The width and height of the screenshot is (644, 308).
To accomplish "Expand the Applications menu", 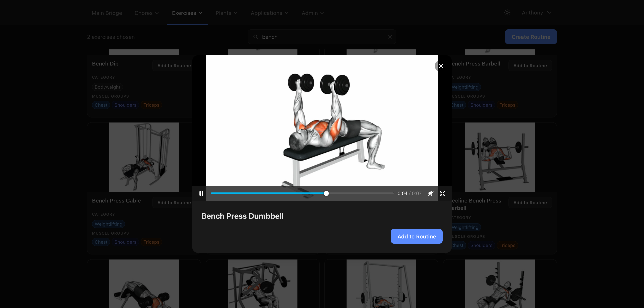I will 269,13.
